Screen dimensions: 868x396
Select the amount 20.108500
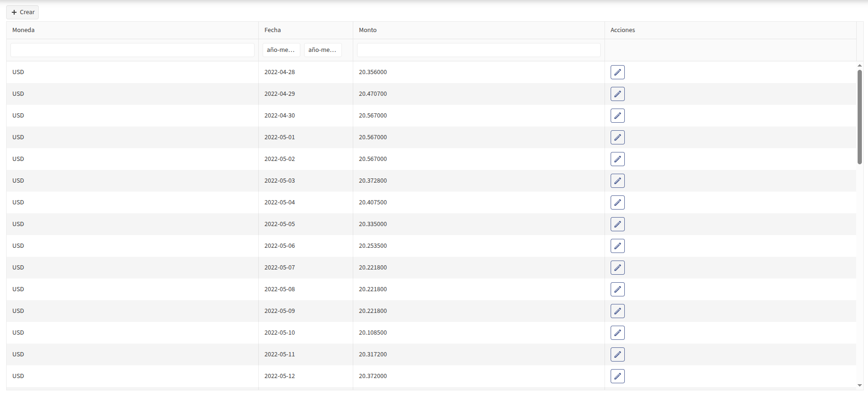pos(373,333)
